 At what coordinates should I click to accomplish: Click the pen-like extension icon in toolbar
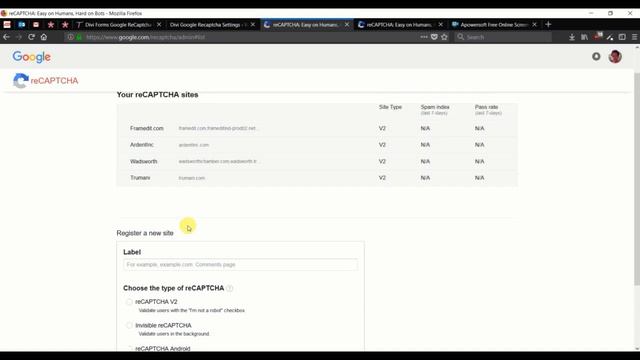pos(610,37)
